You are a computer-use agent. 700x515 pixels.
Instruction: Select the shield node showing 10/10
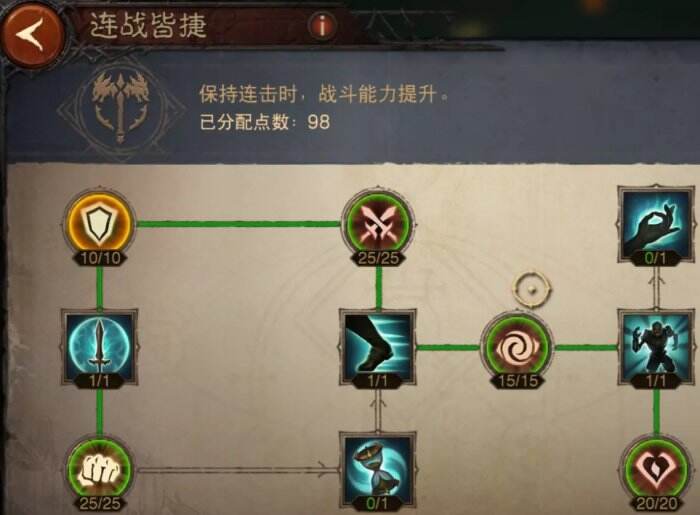tap(100, 223)
